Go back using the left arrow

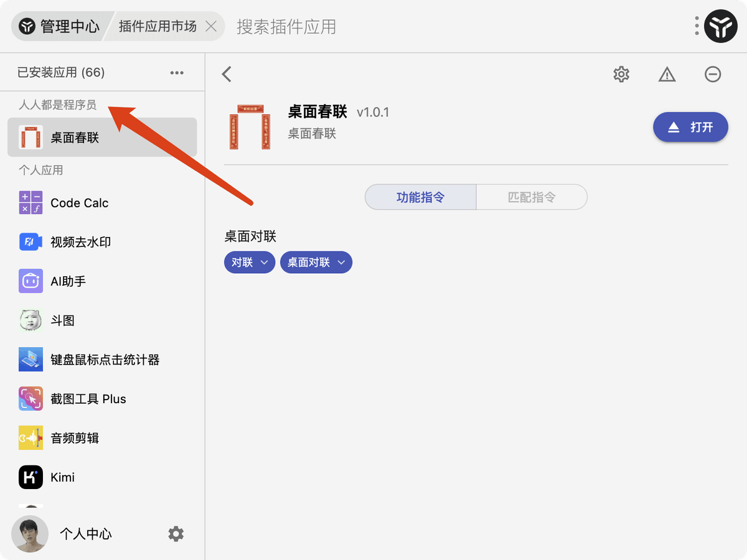pyautogui.click(x=226, y=73)
